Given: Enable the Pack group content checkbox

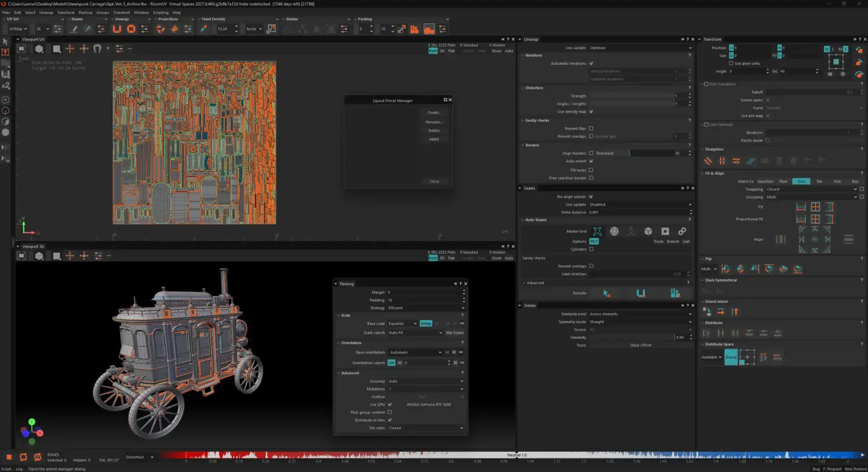Looking at the screenshot, I should pyautogui.click(x=390, y=412).
